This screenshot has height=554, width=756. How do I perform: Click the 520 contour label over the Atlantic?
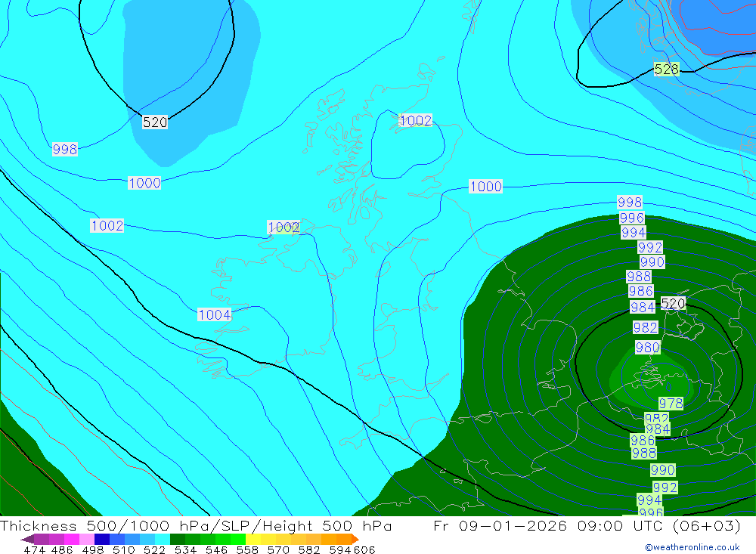click(x=155, y=122)
